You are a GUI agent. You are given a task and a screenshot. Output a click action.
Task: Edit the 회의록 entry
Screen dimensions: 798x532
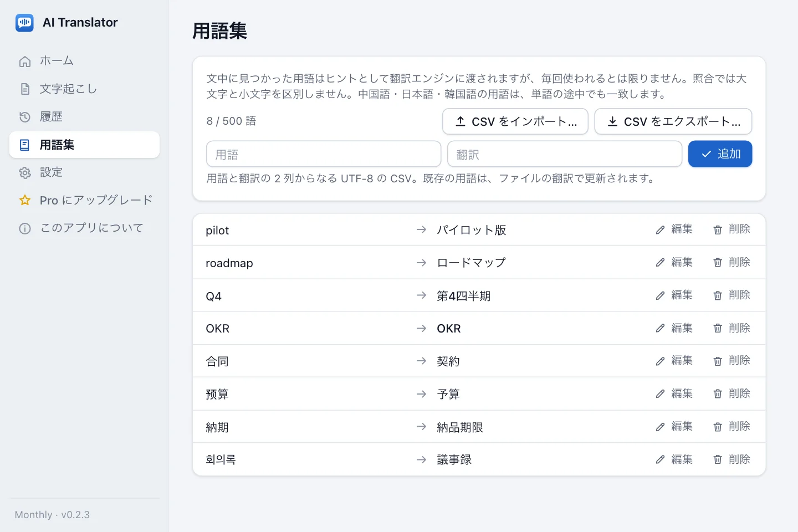[x=674, y=459]
